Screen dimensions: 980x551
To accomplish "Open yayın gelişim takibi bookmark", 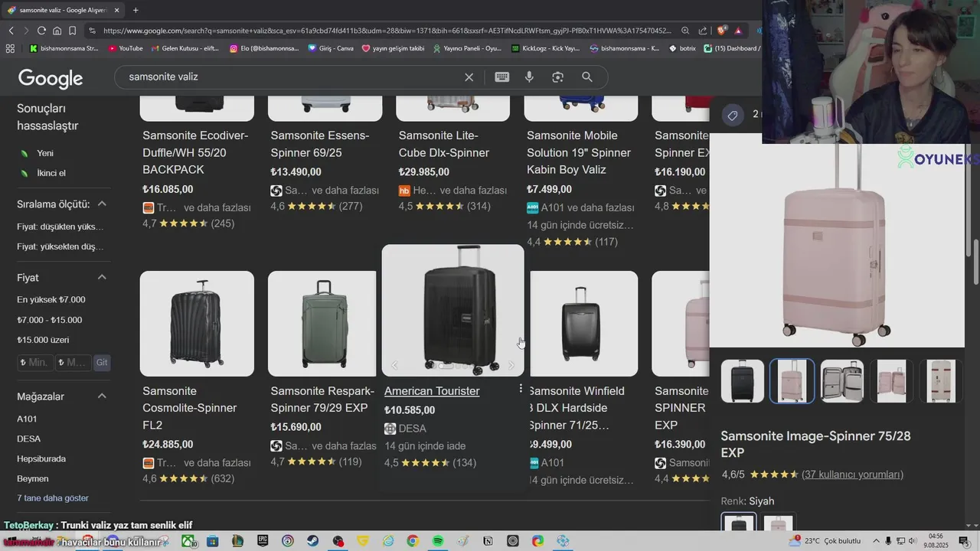I will (393, 48).
